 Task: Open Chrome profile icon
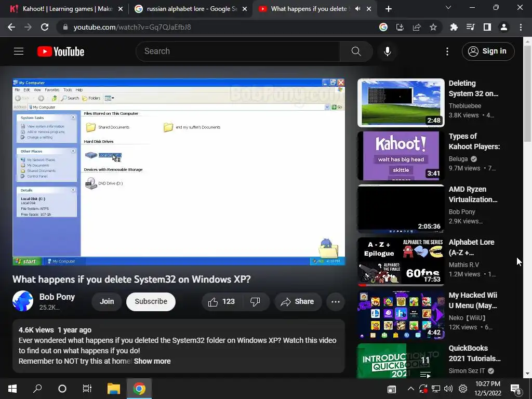(504, 27)
